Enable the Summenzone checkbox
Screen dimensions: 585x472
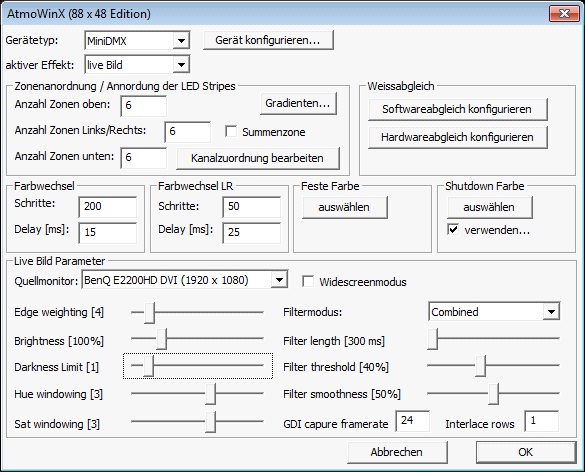(231, 131)
